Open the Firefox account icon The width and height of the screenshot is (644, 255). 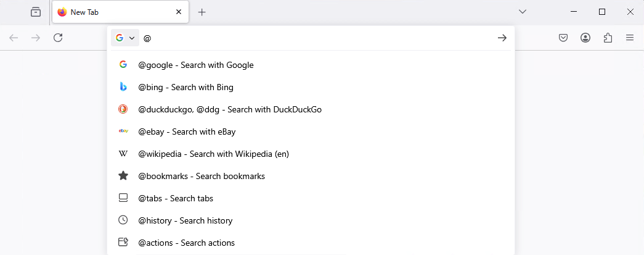(585, 38)
